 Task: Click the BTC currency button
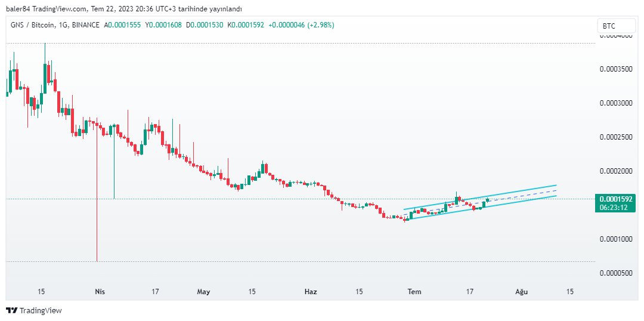(x=616, y=26)
